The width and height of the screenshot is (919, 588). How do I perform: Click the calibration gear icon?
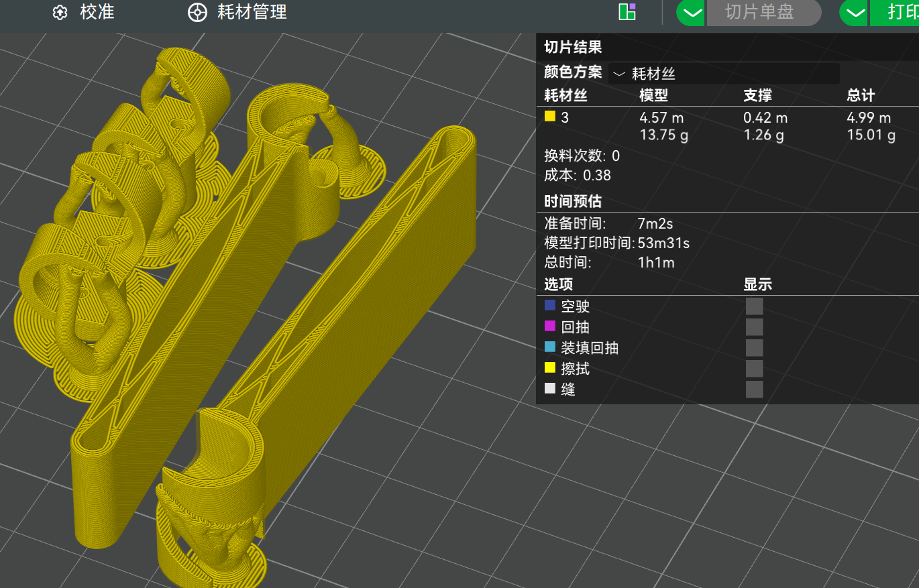coord(60,13)
